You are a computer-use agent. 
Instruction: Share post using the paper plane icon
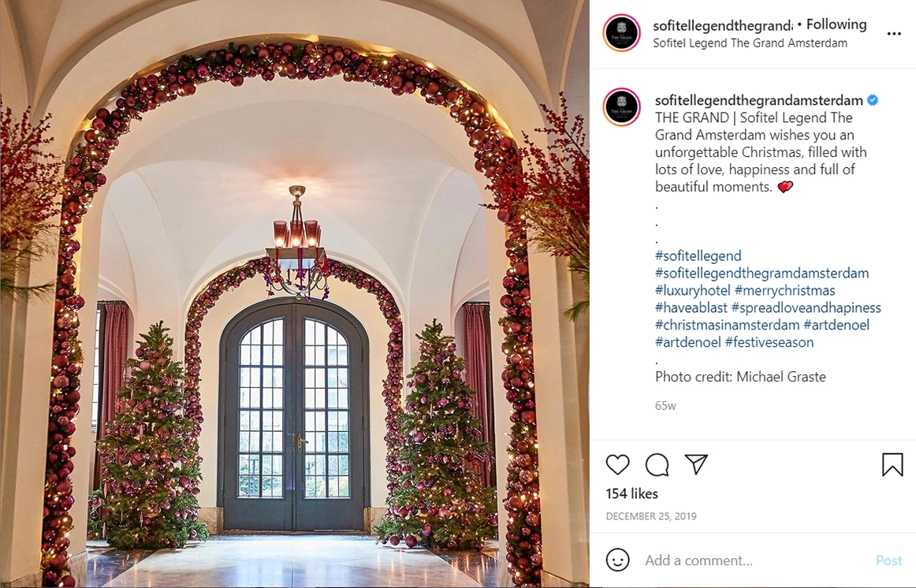tap(696, 464)
